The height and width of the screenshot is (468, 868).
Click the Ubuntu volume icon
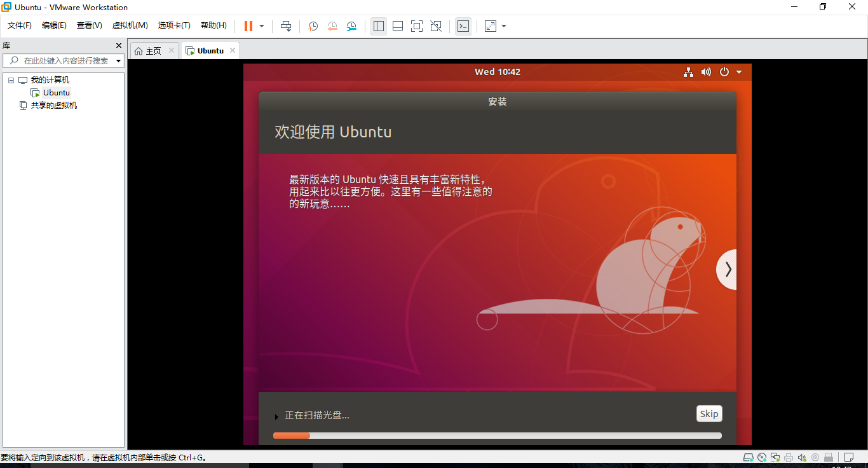[x=706, y=72]
